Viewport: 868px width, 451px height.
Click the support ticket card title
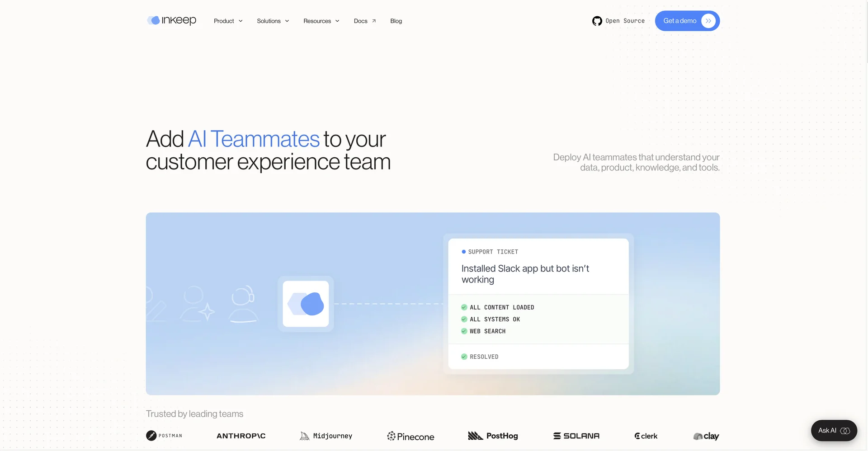coord(525,274)
